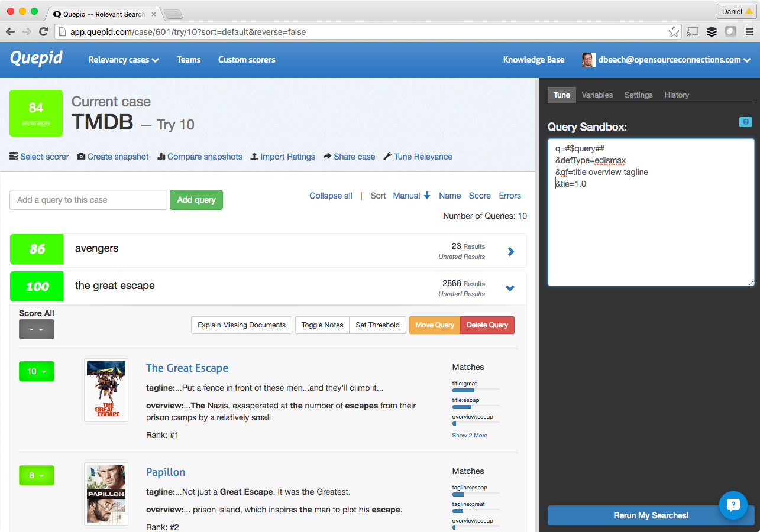Click Explain Missing Documents button
Viewport: 760px width, 532px height.
pyautogui.click(x=241, y=325)
